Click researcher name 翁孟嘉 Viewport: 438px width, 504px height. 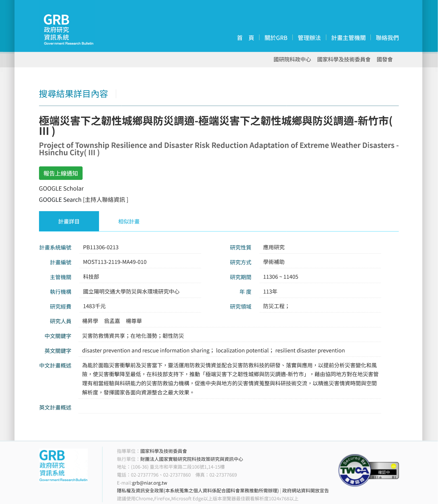pyautogui.click(x=112, y=321)
